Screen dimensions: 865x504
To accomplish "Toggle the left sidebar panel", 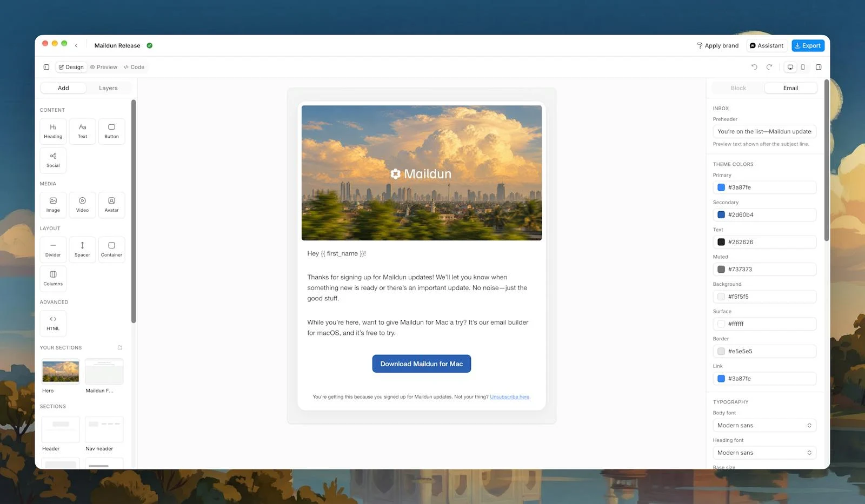I will click(46, 67).
